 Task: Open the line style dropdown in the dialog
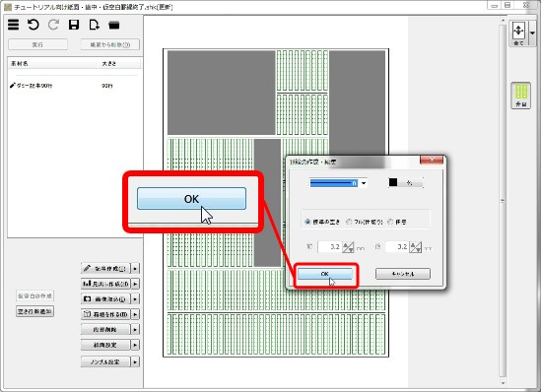pyautogui.click(x=364, y=183)
